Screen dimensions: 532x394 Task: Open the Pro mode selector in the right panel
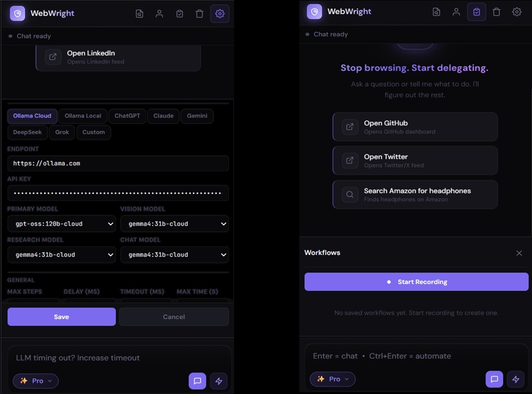pos(332,379)
